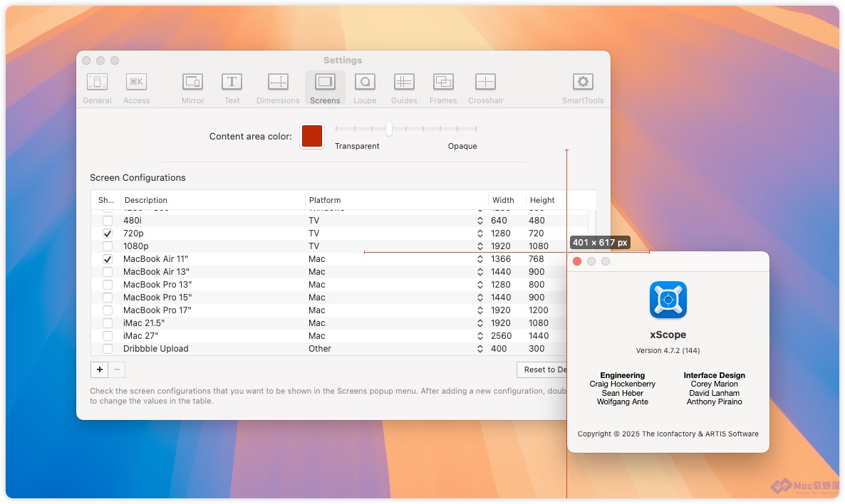This screenshot has width=845, height=504.
Task: Check the iMac 27" configuration checkbox
Action: tap(108, 336)
